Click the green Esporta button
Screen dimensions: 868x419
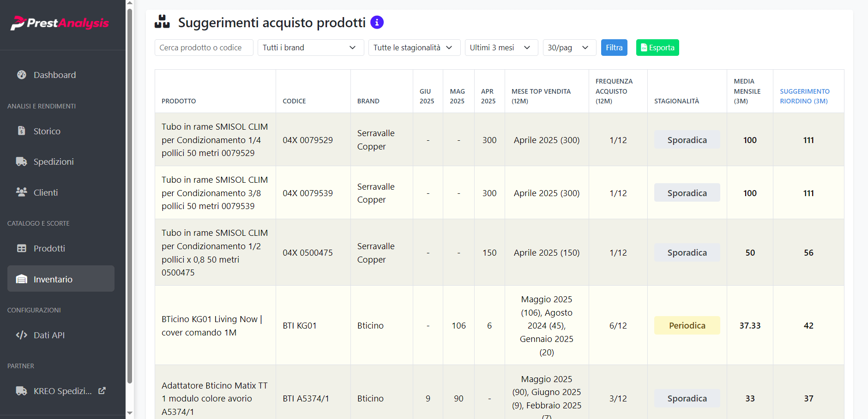[x=657, y=48]
